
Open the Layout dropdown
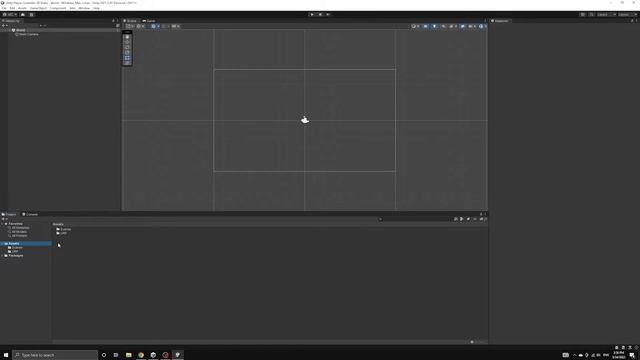click(x=627, y=15)
